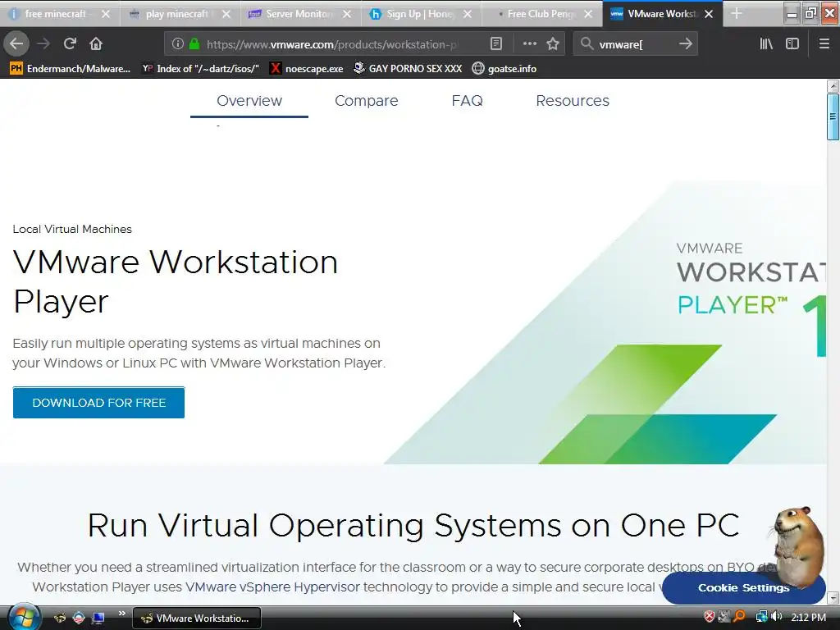Bookmark this page with the star
The image size is (840, 630).
point(553,44)
